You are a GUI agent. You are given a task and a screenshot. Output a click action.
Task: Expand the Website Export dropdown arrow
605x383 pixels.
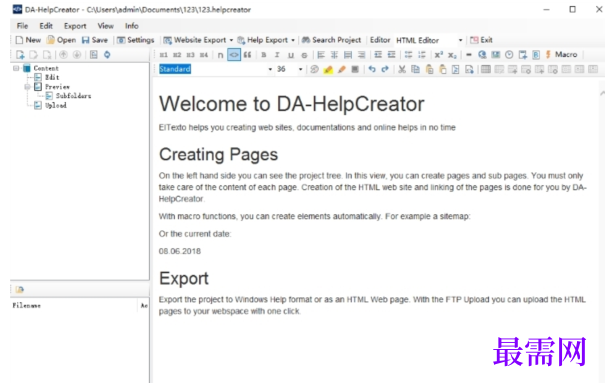tap(231, 40)
